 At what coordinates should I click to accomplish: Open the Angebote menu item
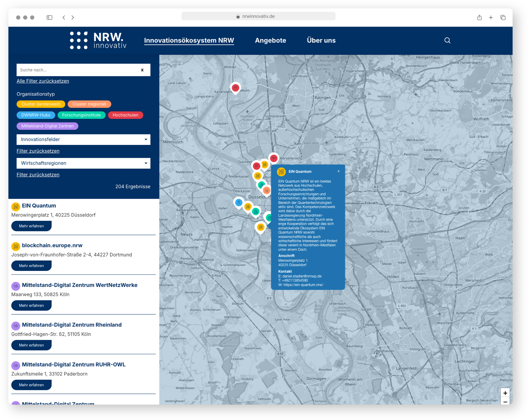pyautogui.click(x=271, y=41)
